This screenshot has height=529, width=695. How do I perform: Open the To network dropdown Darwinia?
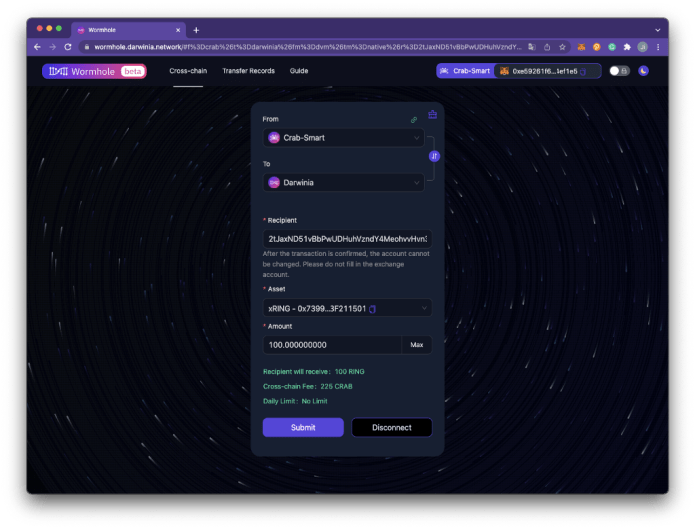[344, 183]
